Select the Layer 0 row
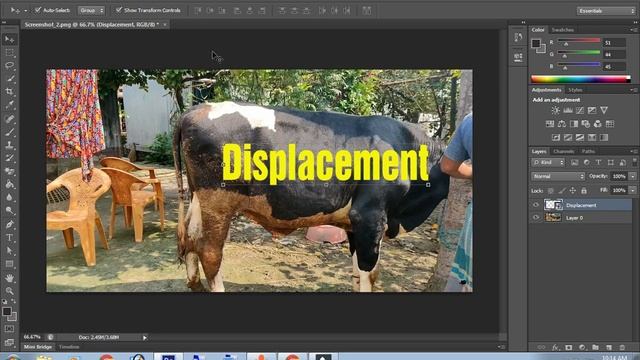 tap(580, 218)
